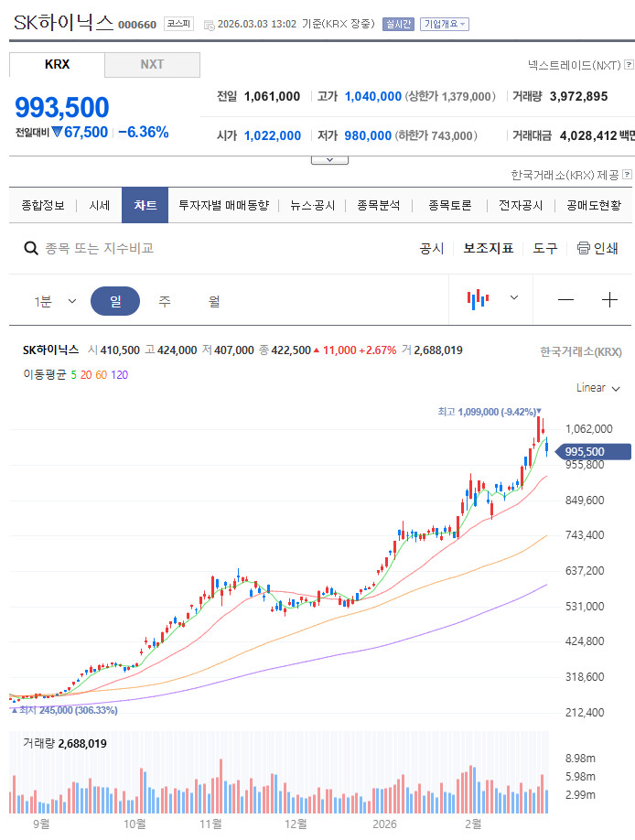Click the 시가 1,022,000 value
635x840 pixels.
pos(273,135)
